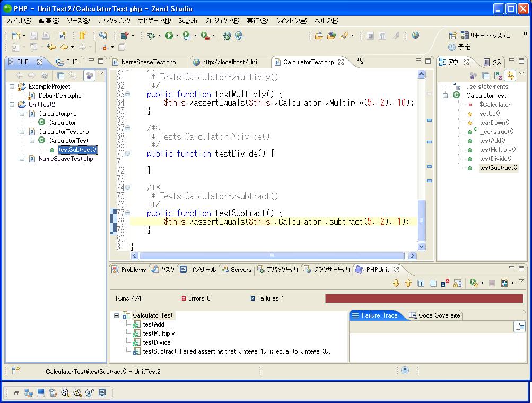Toggle scroll lock in PHPUnit view

coord(458,284)
